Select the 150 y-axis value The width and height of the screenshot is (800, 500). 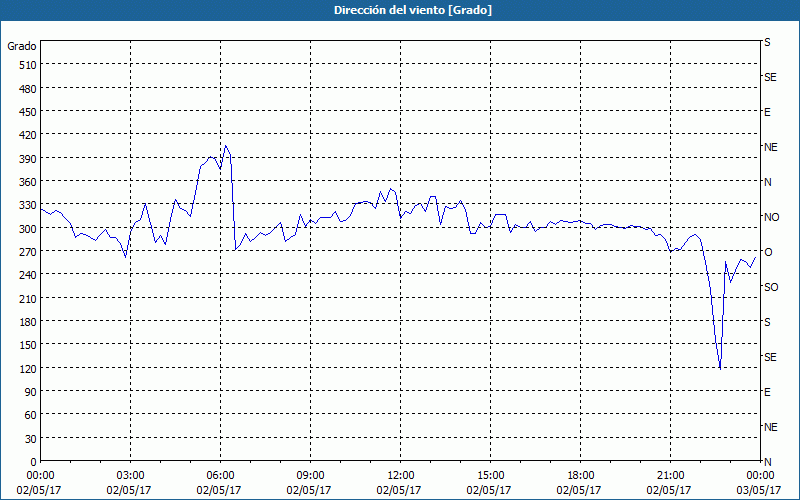tap(29, 345)
